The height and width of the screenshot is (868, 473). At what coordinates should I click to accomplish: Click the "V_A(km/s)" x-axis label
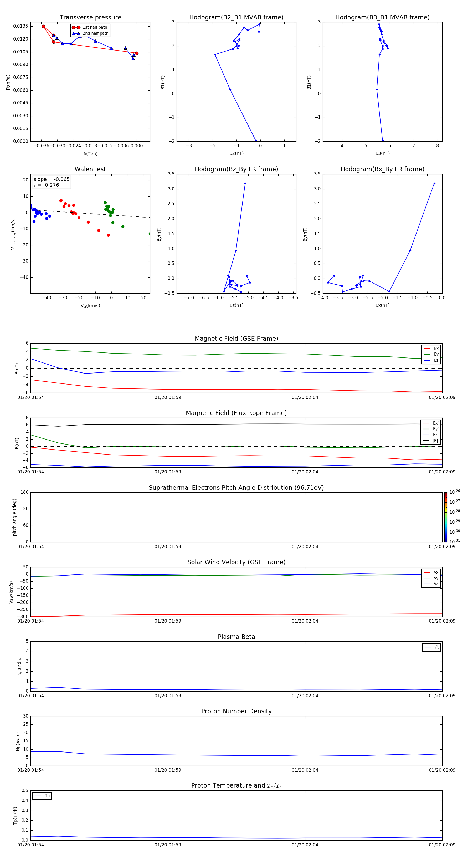(90, 306)
